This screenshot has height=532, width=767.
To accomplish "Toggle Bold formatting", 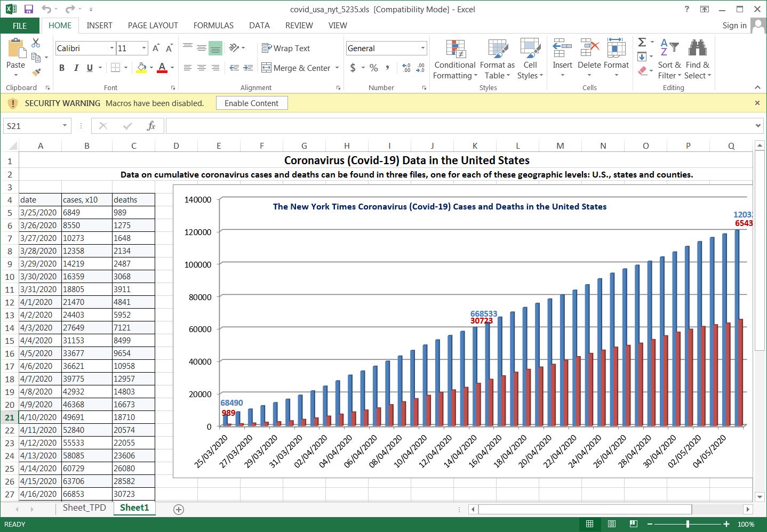I will pyautogui.click(x=62, y=68).
